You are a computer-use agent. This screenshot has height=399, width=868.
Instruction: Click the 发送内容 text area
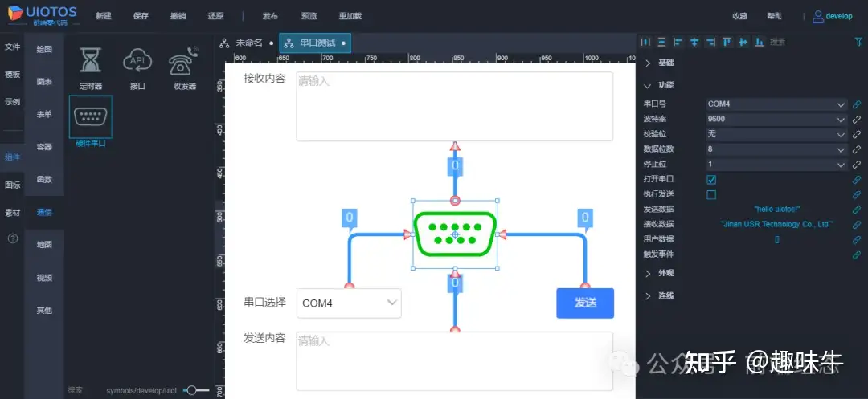pyautogui.click(x=454, y=361)
